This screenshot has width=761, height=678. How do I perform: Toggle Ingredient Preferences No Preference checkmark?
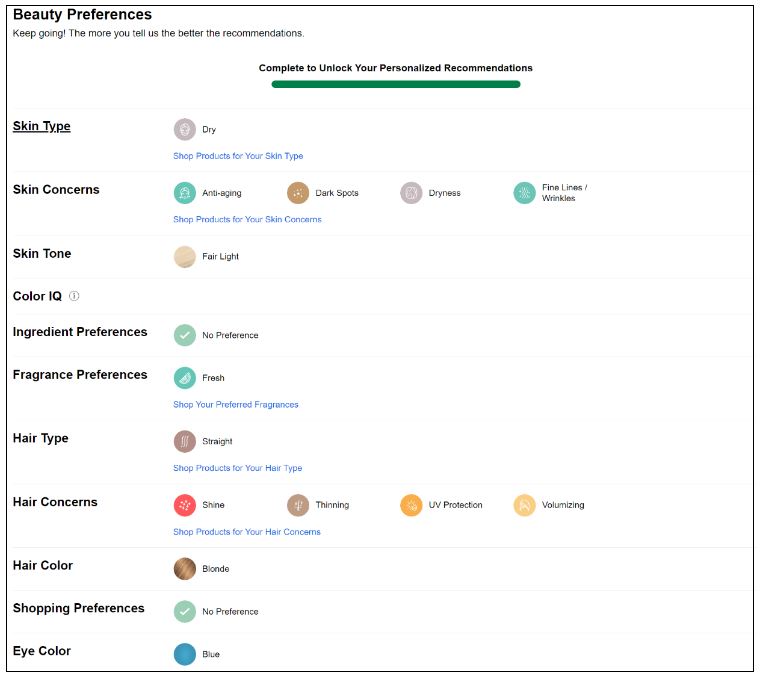(x=184, y=335)
